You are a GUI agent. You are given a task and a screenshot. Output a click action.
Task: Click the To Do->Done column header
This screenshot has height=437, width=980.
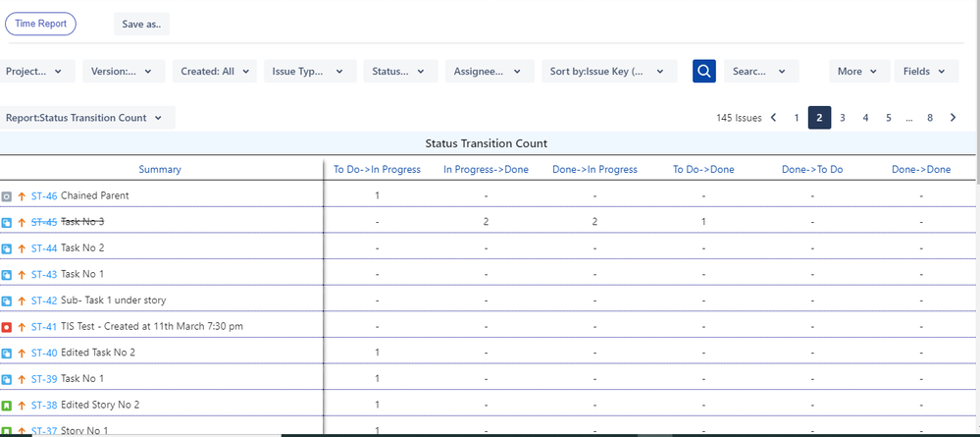pyautogui.click(x=703, y=169)
